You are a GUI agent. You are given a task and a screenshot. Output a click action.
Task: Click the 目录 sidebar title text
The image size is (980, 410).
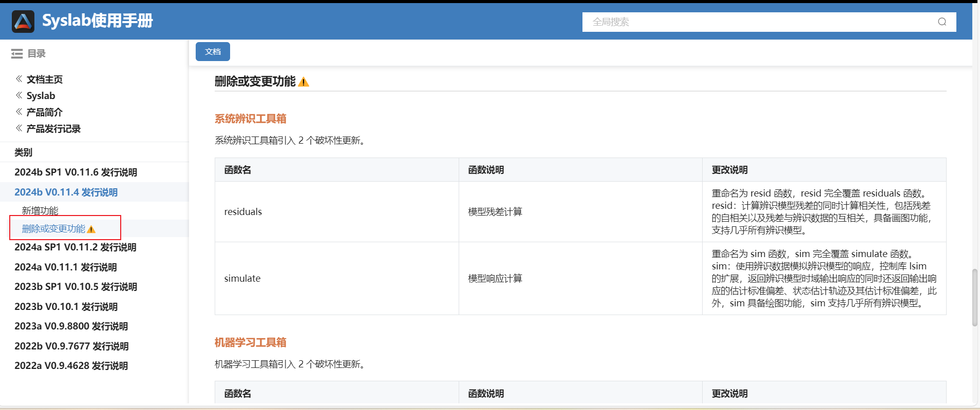(x=36, y=53)
